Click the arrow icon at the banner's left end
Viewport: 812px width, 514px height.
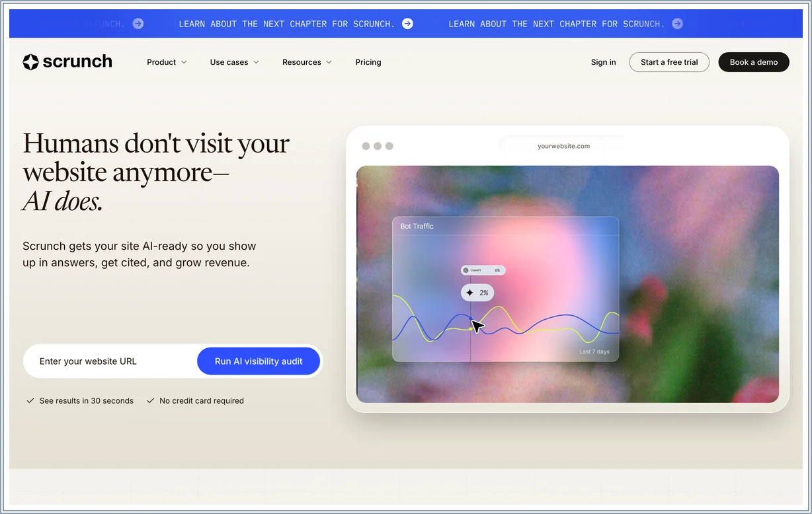tap(138, 24)
